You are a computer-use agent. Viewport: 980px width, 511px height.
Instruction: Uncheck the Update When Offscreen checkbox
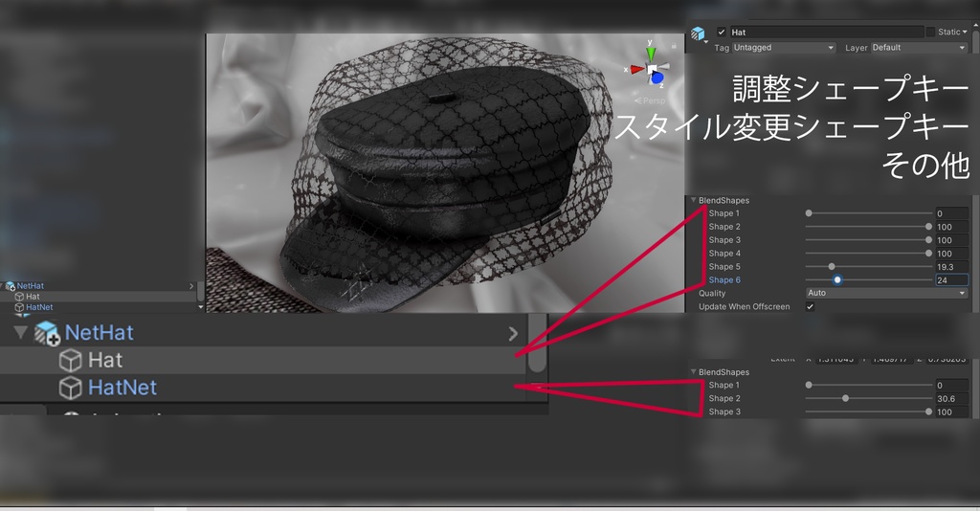[810, 307]
